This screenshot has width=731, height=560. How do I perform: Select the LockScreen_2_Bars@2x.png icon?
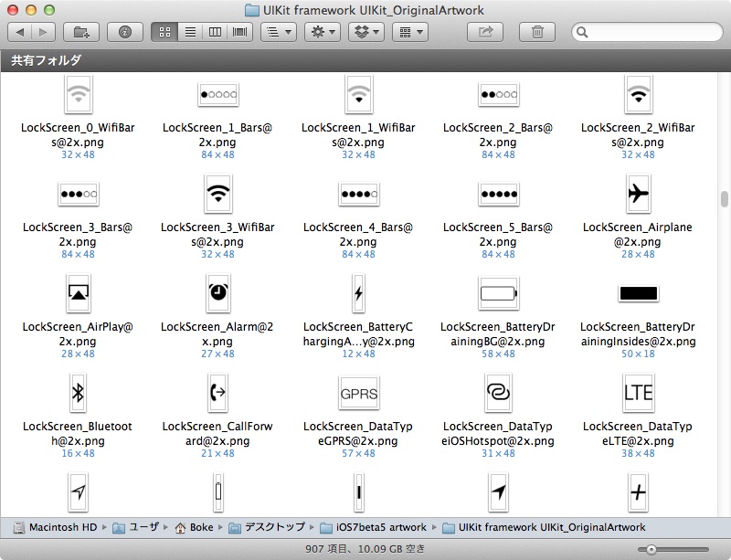498,95
